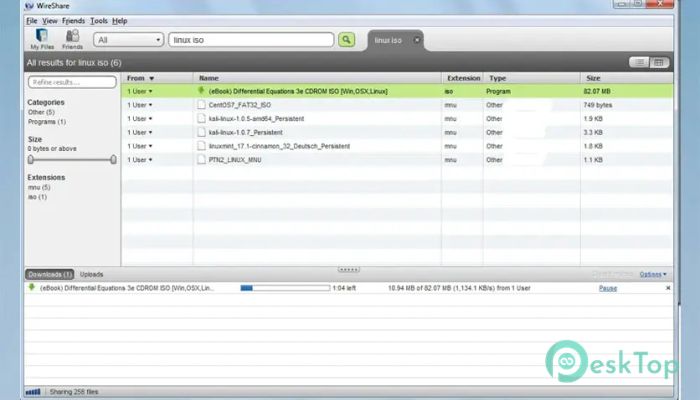Sort by Name column header
700x400 pixels.
tap(317, 78)
